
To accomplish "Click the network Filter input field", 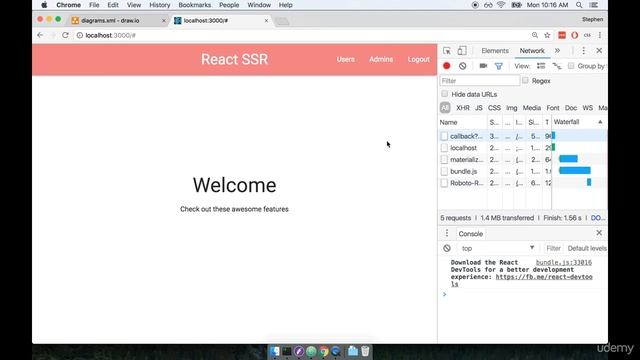I will pyautogui.click(x=480, y=81).
